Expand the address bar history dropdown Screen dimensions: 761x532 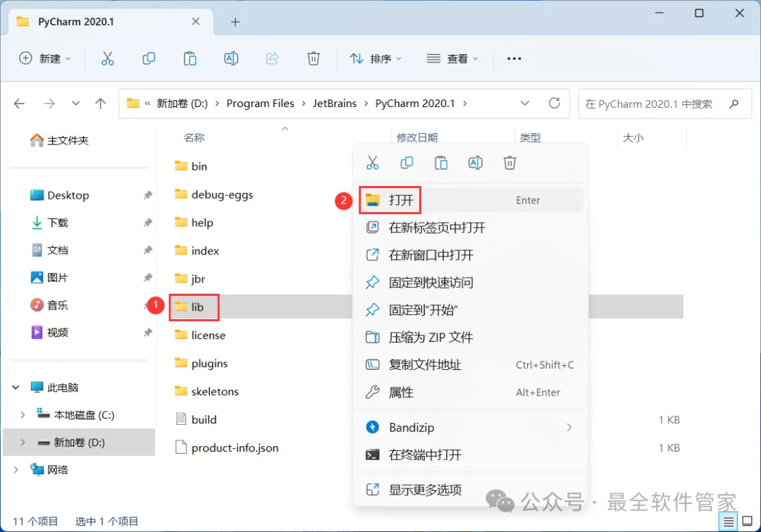coord(525,104)
